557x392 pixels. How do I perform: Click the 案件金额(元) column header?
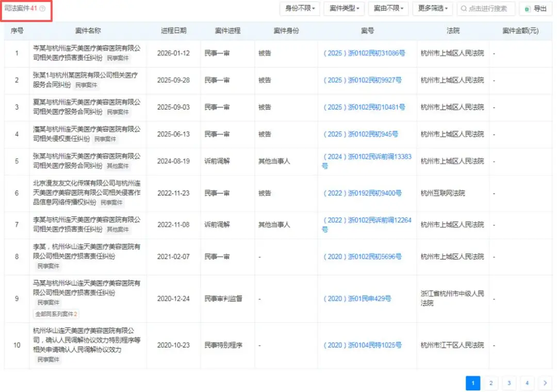(x=520, y=31)
